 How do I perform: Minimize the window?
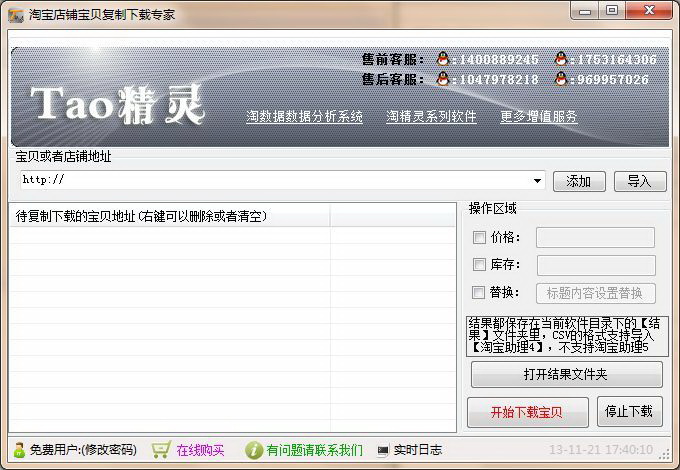pyautogui.click(x=585, y=10)
